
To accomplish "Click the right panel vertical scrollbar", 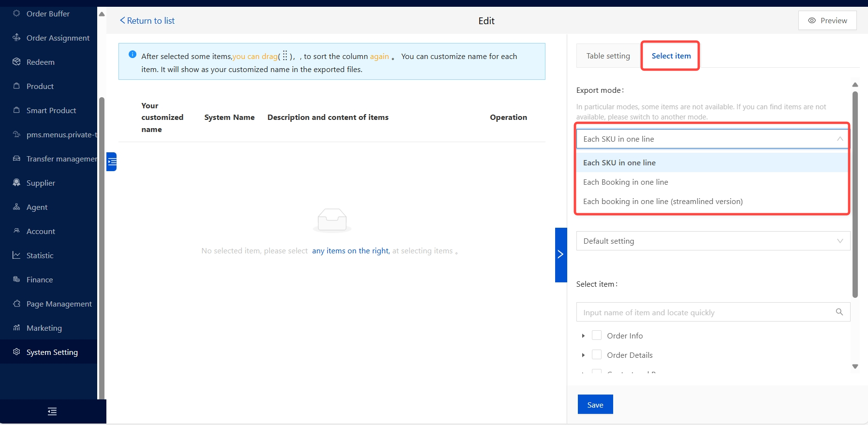I will tap(855, 193).
